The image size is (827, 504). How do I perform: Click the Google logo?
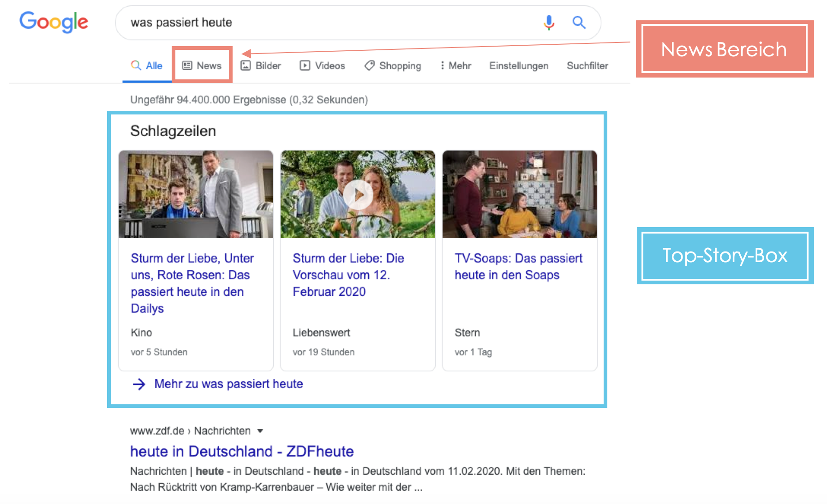pyautogui.click(x=54, y=22)
